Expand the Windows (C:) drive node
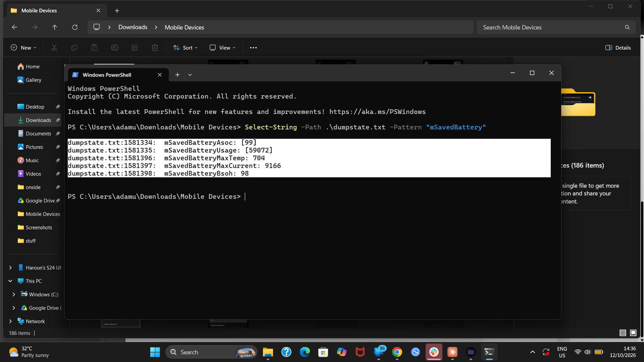This screenshot has height=362, width=644. (14, 295)
